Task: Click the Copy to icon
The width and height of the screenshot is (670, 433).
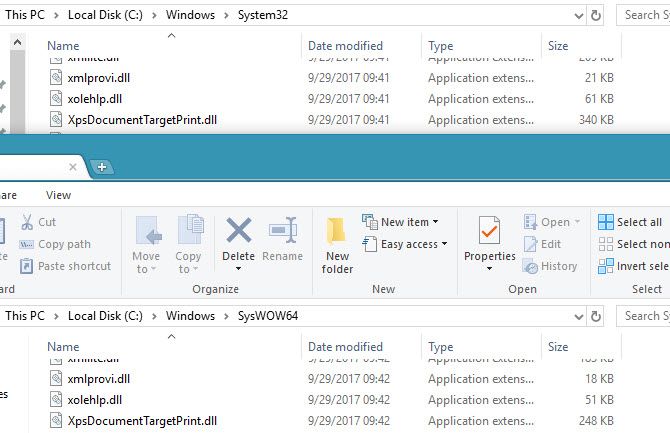Action: click(189, 232)
